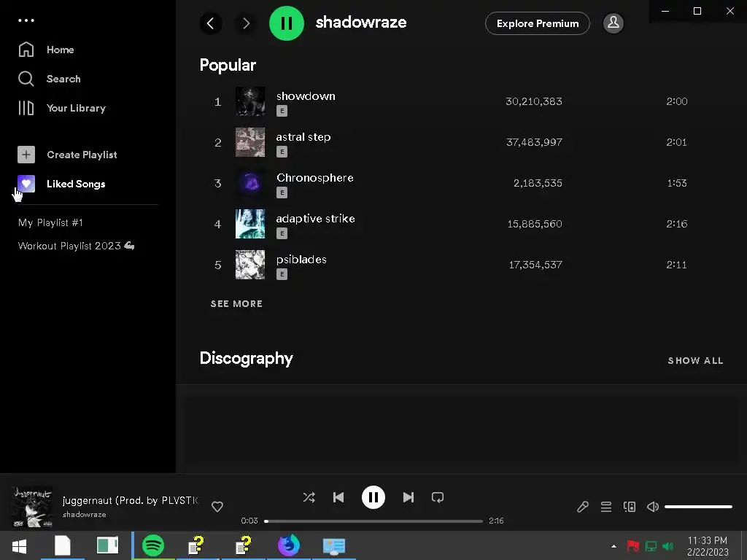Image resolution: width=747 pixels, height=560 pixels.
Task: Toggle shuffle playback
Action: click(x=309, y=497)
